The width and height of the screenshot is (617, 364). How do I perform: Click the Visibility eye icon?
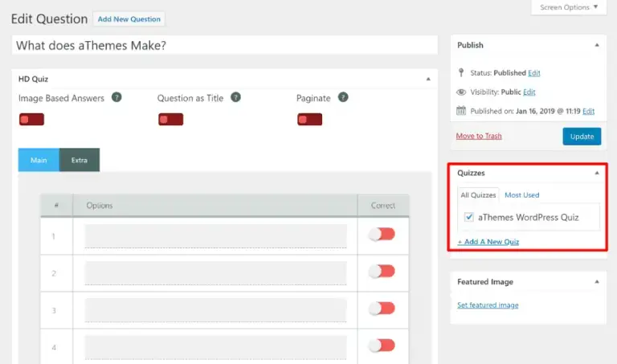(461, 92)
